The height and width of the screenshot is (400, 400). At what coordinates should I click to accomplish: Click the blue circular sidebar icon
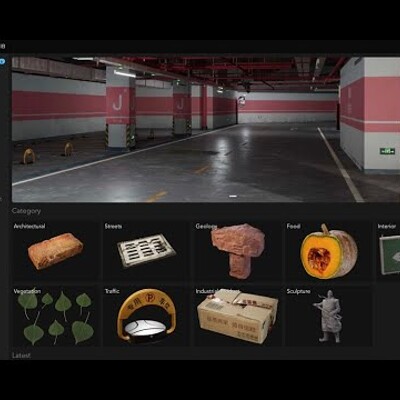pyautogui.click(x=2, y=61)
